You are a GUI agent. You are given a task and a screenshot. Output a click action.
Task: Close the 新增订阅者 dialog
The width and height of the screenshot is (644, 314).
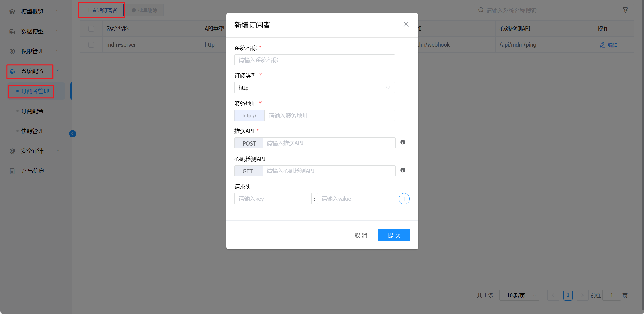click(406, 24)
